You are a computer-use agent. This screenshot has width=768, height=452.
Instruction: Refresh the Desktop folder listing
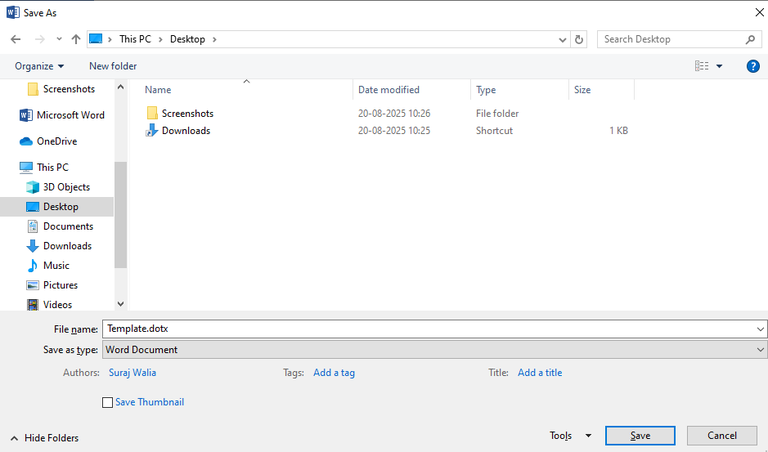(579, 39)
